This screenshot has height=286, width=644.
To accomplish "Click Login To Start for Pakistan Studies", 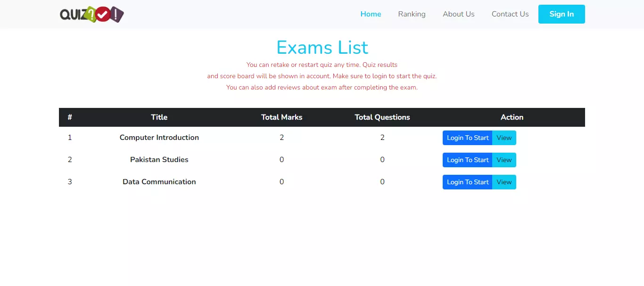I will (468, 160).
